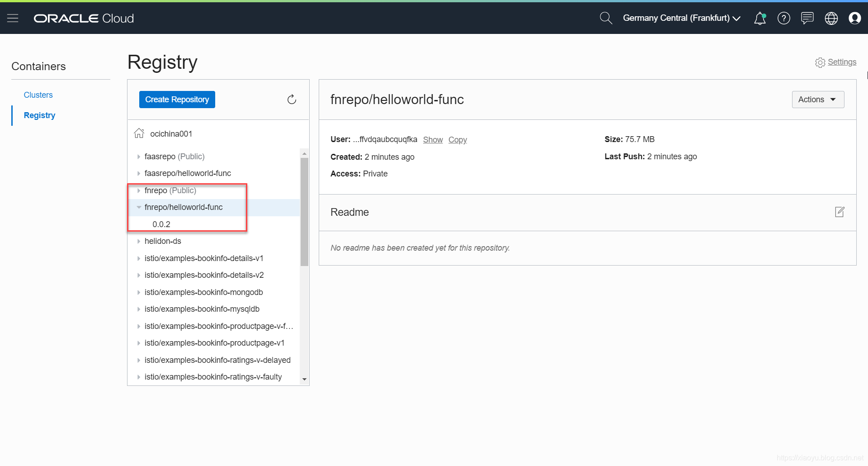Select the helidon-ds repository

coord(163,241)
